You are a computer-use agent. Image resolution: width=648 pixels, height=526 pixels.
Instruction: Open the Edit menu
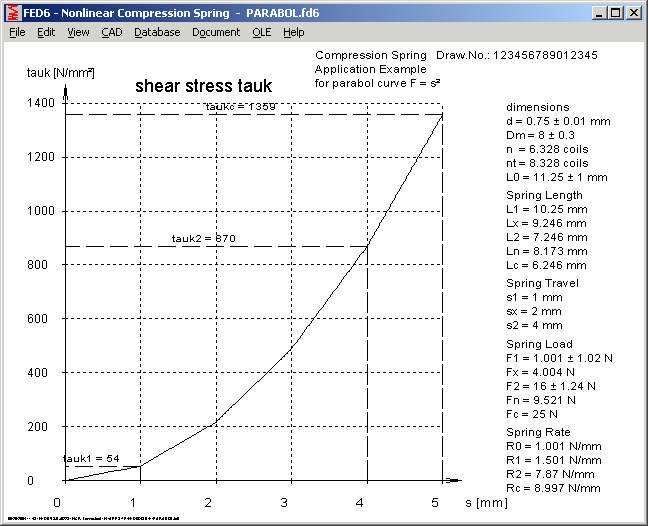[46, 32]
